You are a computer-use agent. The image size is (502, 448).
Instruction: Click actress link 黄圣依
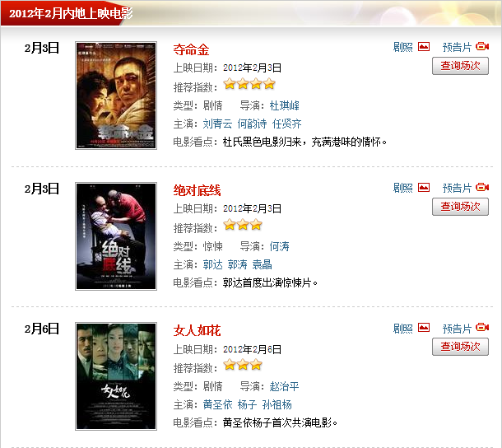[217, 404]
